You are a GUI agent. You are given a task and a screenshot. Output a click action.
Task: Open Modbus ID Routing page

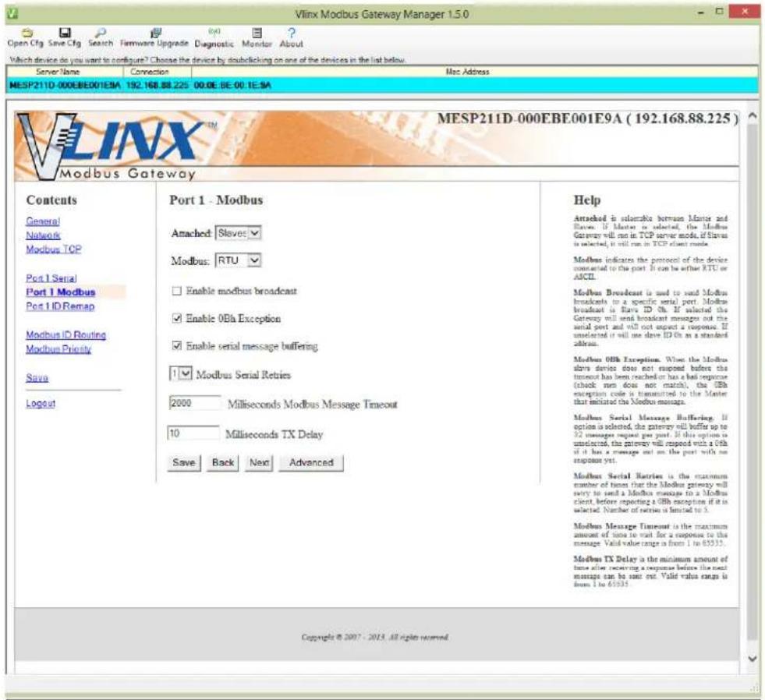tap(66, 335)
